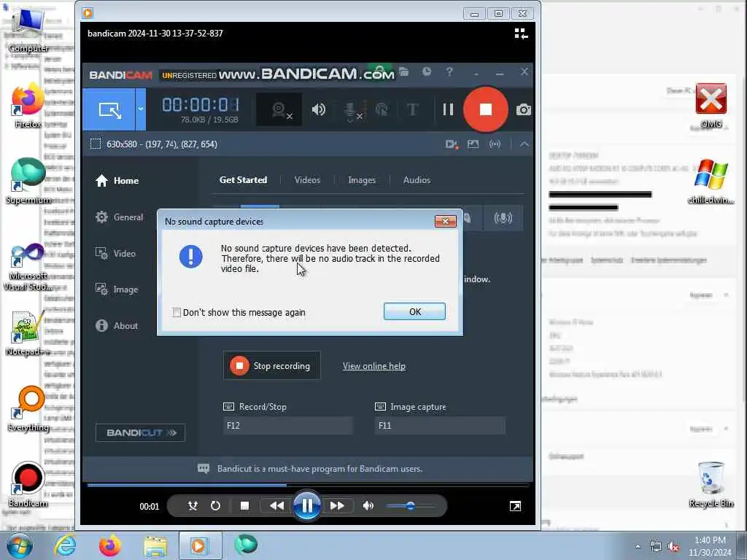Screen dimensions: 747x560
Task: Open the Bandicam output folder icon
Action: (404, 72)
